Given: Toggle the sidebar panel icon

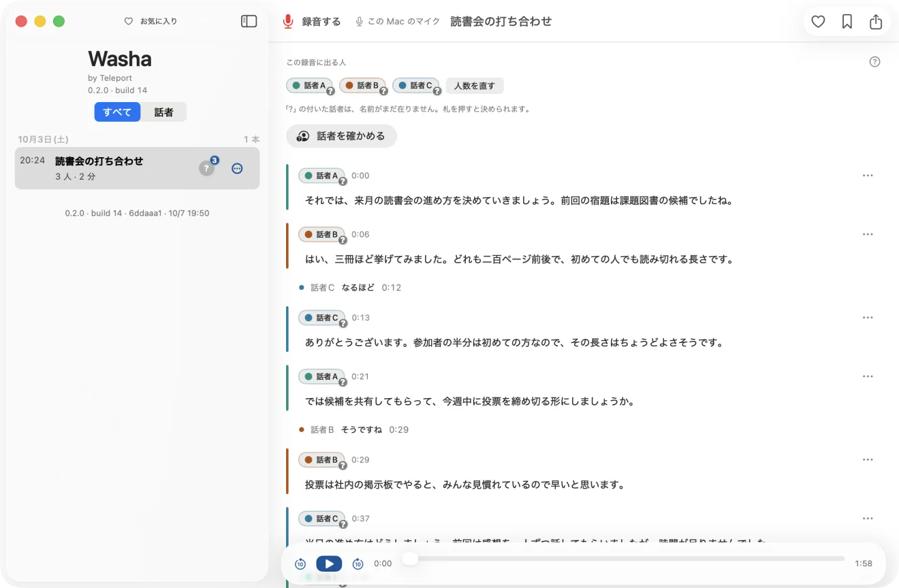Looking at the screenshot, I should 249,22.
